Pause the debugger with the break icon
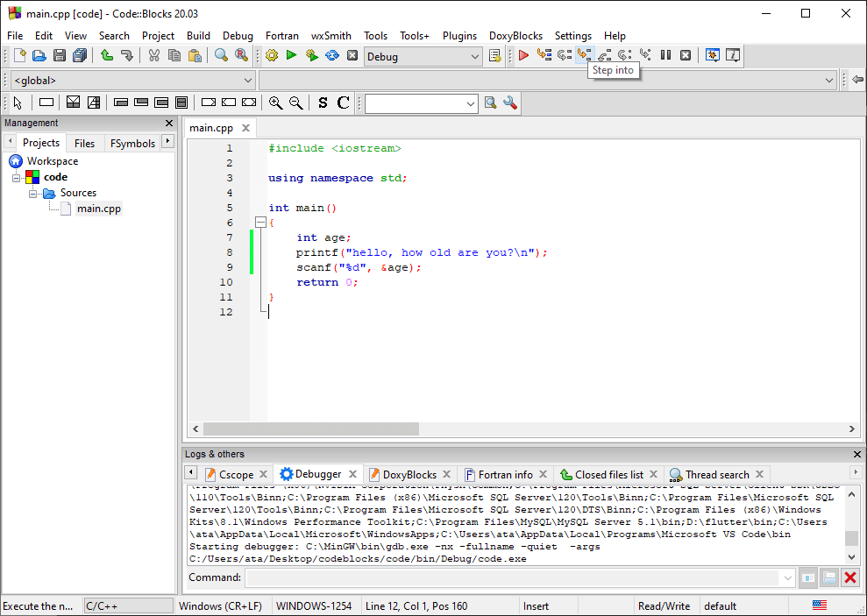Viewport: 867px width, 616px height. tap(664, 54)
